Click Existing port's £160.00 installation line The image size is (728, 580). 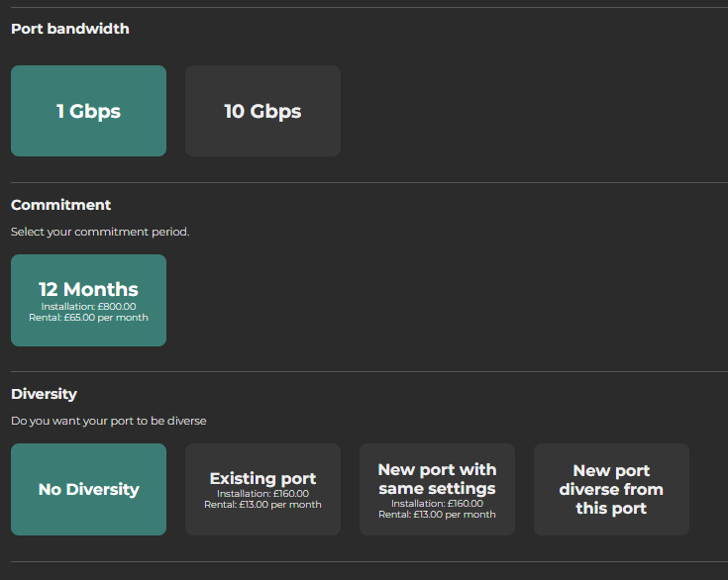click(x=262, y=494)
